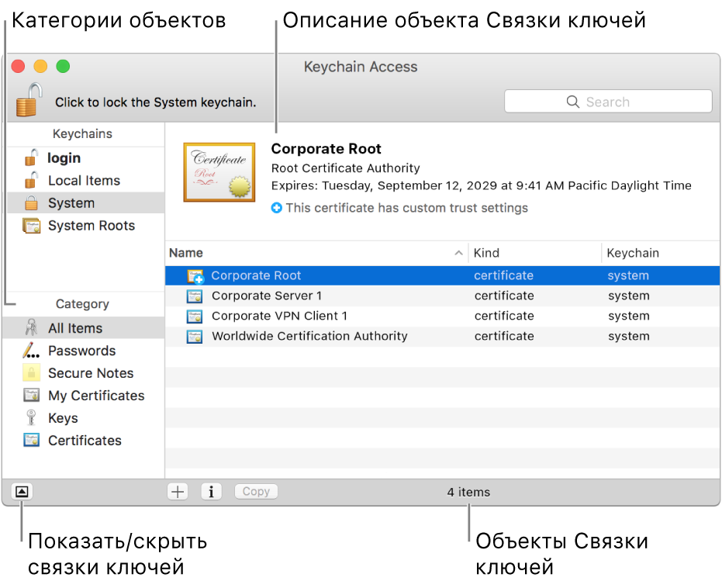Select the System keychain

pos(85,203)
